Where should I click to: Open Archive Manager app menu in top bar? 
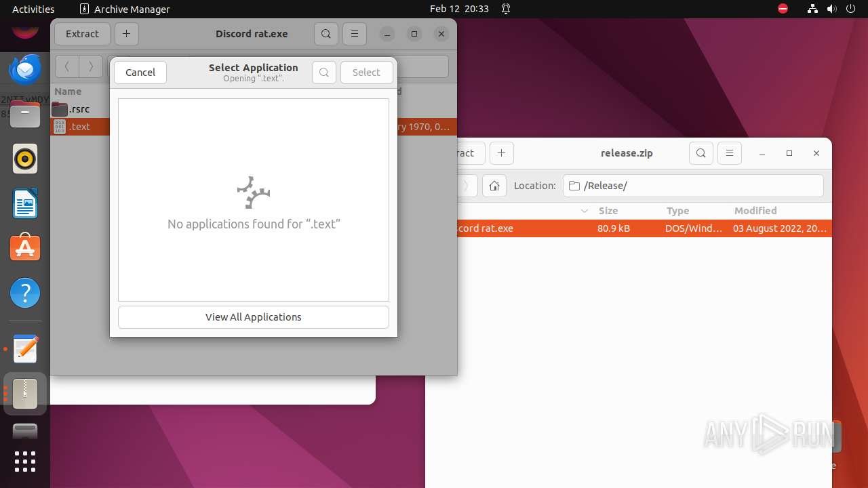pyautogui.click(x=125, y=9)
